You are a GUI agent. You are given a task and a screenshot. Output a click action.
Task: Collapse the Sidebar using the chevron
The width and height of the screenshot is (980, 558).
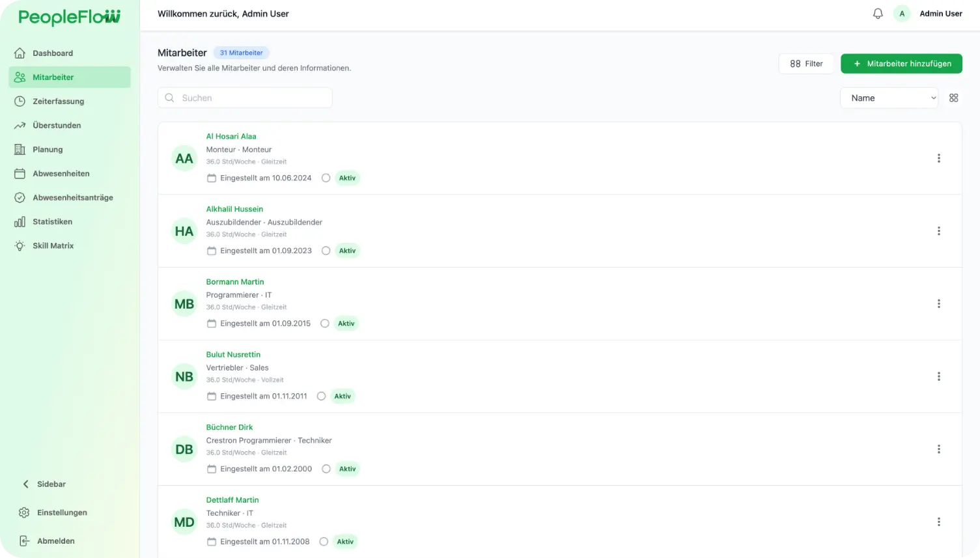tap(26, 484)
